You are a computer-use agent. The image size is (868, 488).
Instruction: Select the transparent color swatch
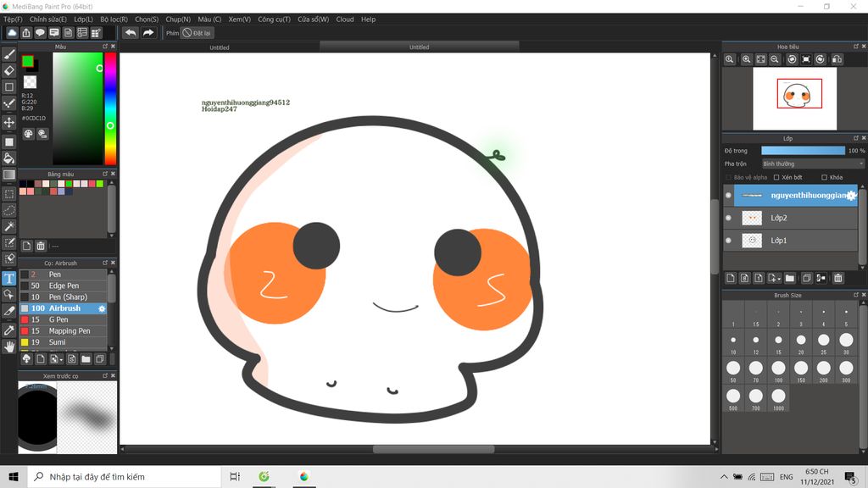point(30,82)
